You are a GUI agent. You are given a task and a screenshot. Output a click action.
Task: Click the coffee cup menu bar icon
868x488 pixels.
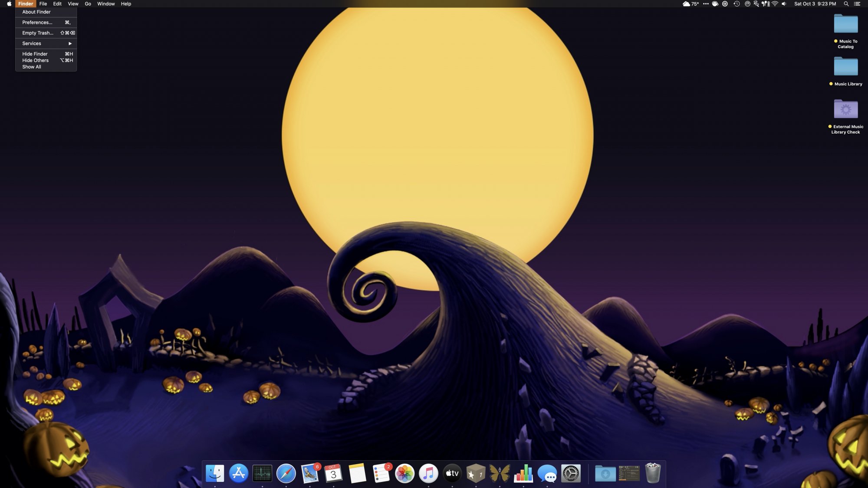coord(715,4)
